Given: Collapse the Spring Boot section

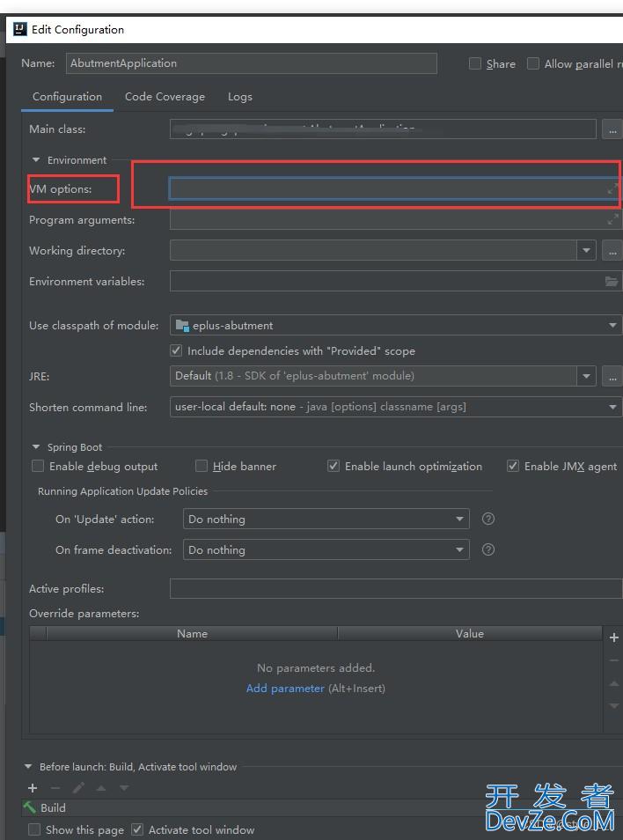Looking at the screenshot, I should coord(37,447).
